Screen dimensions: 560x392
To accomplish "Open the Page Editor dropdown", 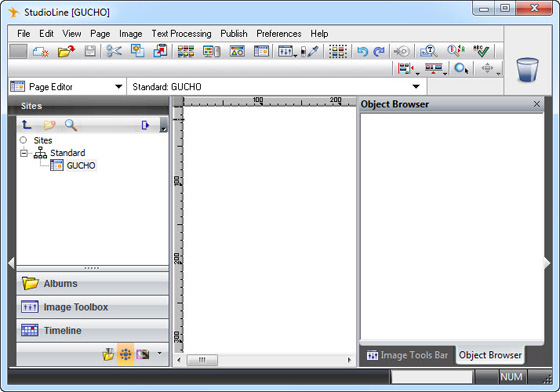I will pyautogui.click(x=119, y=86).
